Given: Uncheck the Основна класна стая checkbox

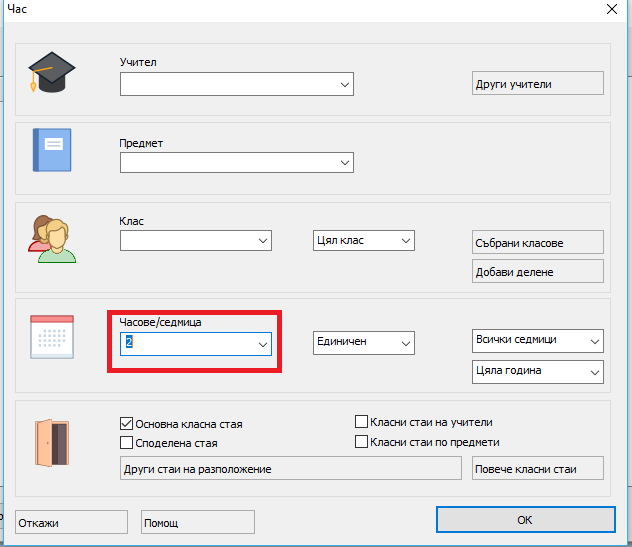Looking at the screenshot, I should pos(127,423).
